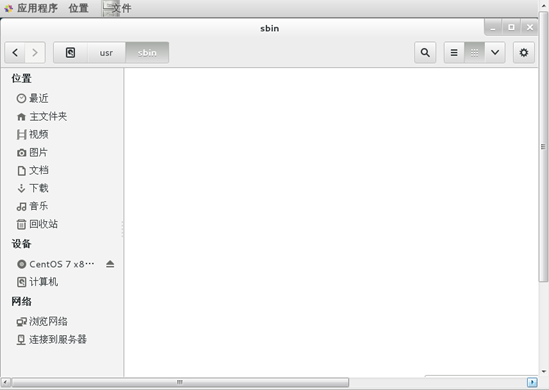Close the sbin window
This screenshot has height=390, width=549.
point(530,27)
